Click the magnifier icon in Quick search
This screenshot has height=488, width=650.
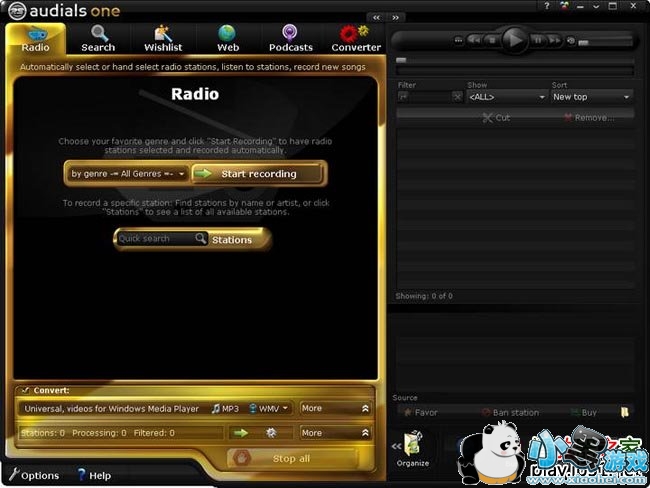pos(201,238)
